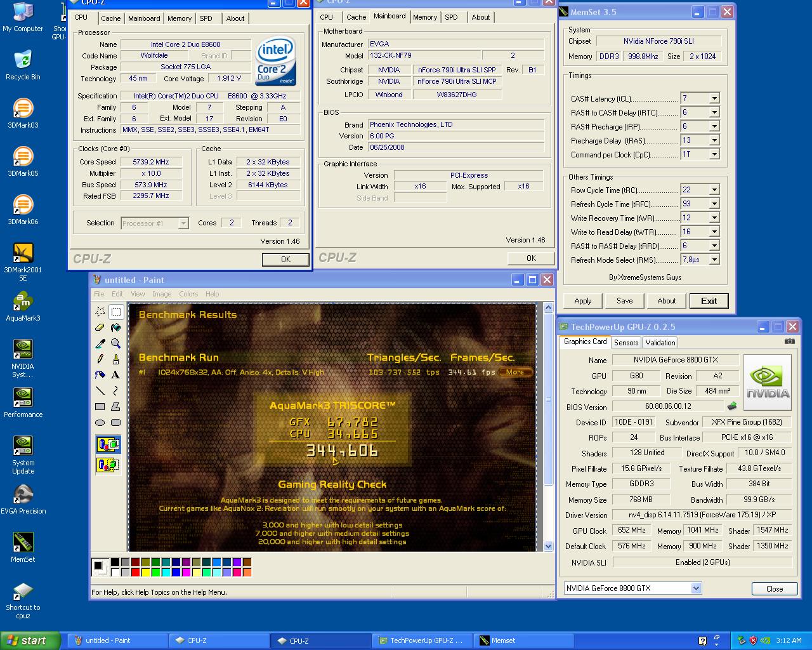The image size is (812, 650).
Task: Open the Write Recovery Time (tWR) dropdown
Action: click(x=714, y=218)
